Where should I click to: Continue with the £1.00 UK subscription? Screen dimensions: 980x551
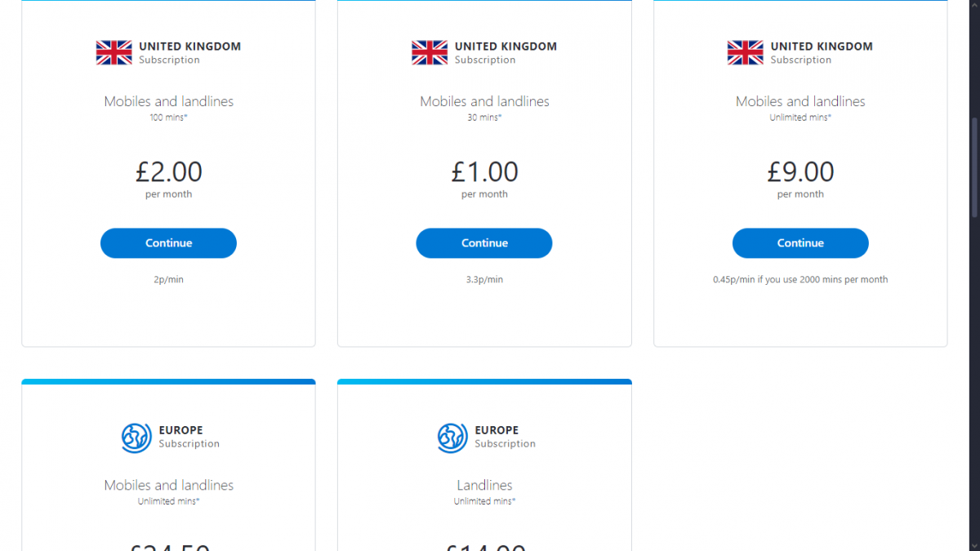(x=484, y=243)
